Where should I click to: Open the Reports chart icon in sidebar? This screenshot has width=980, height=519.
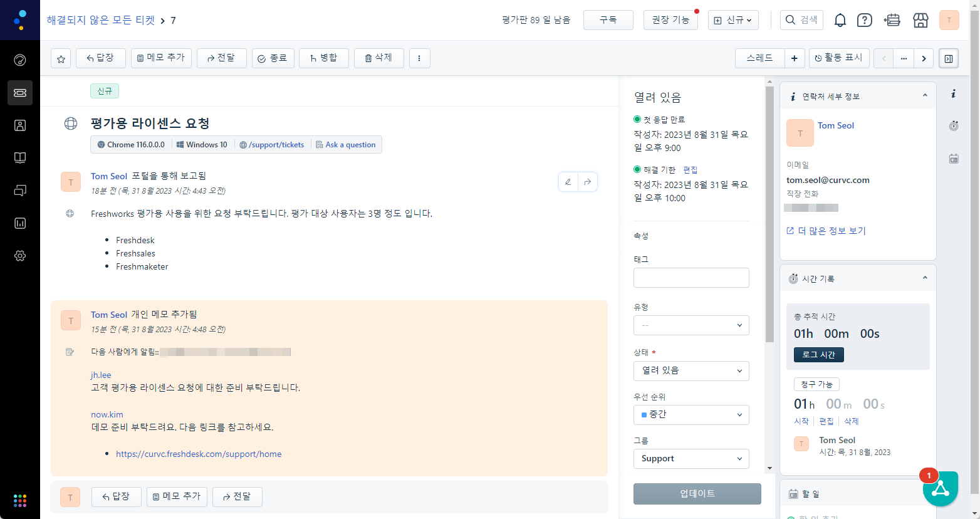coord(20,223)
